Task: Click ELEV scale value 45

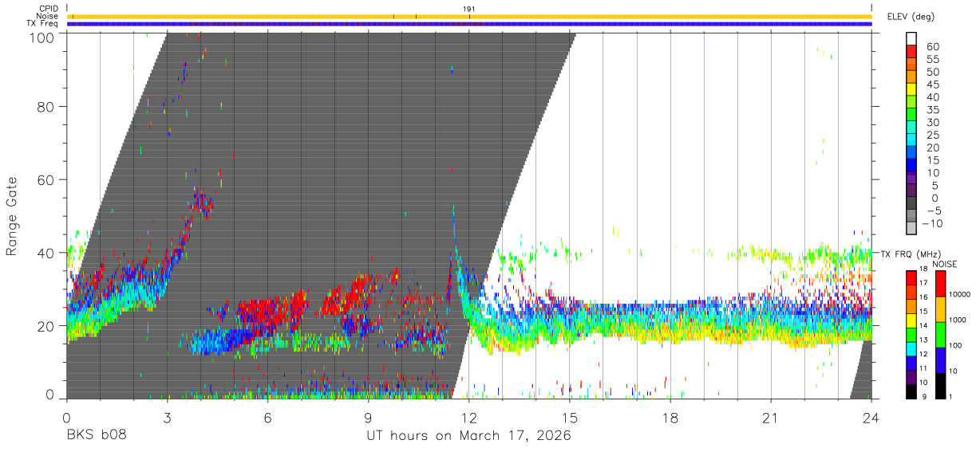Action: [x=931, y=85]
